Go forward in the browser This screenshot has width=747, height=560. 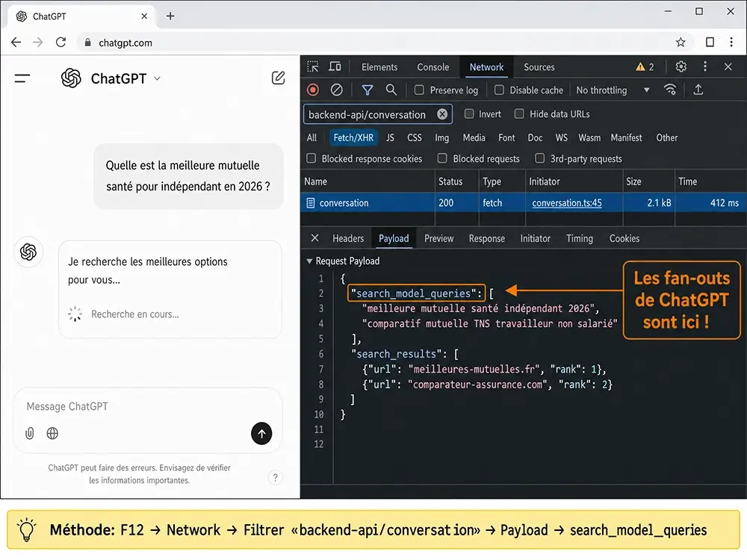pyautogui.click(x=38, y=43)
